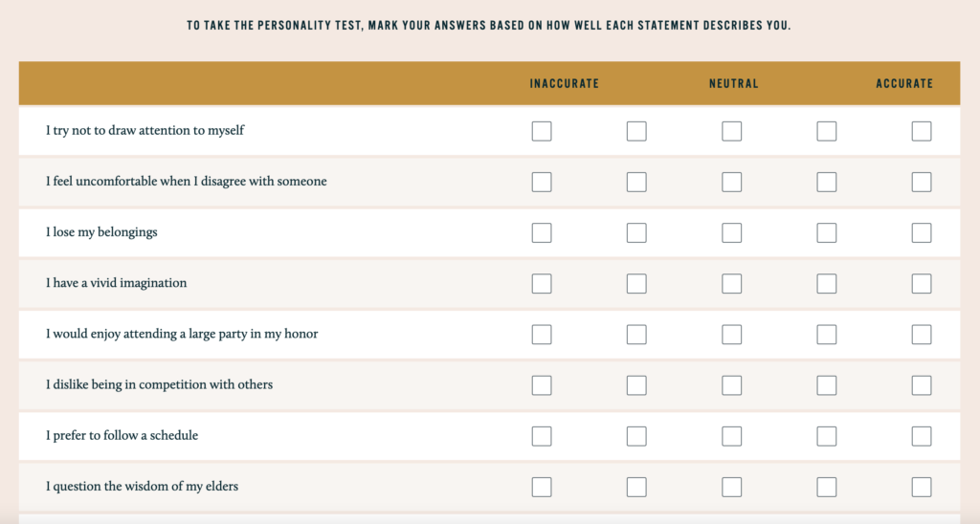Check slightly accurate box for 'follow a schedule'
This screenshot has height=524, width=980.
[x=827, y=436]
